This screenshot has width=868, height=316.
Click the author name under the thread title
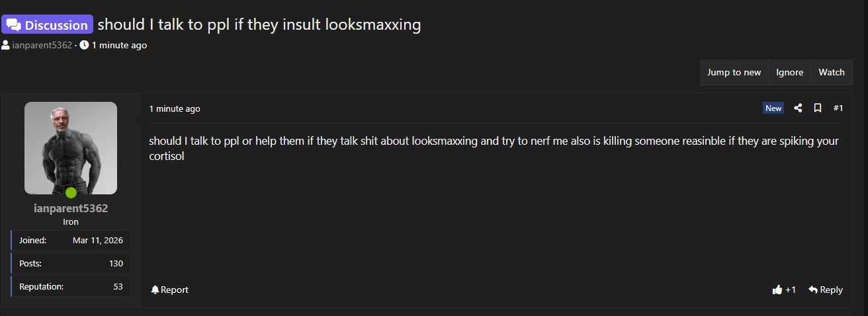coord(42,45)
